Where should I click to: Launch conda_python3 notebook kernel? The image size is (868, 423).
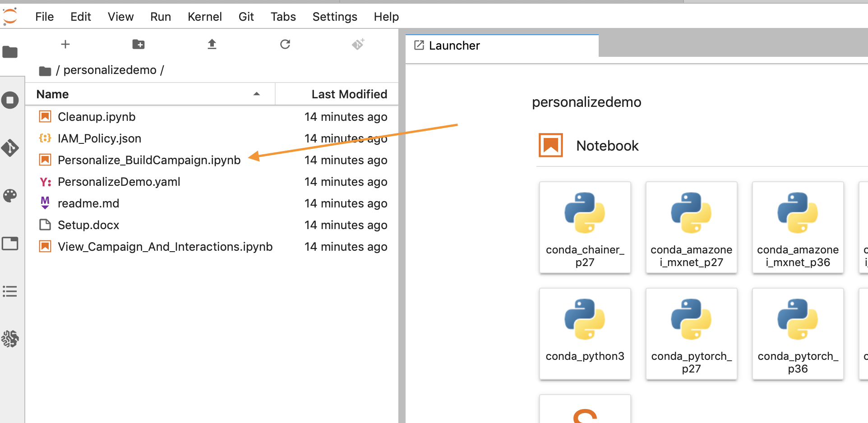[585, 334]
